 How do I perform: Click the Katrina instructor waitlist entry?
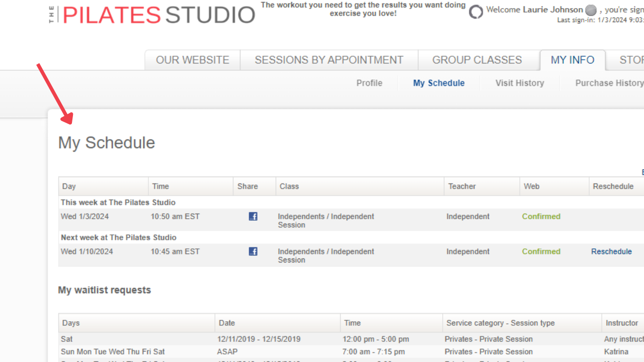pyautogui.click(x=616, y=352)
